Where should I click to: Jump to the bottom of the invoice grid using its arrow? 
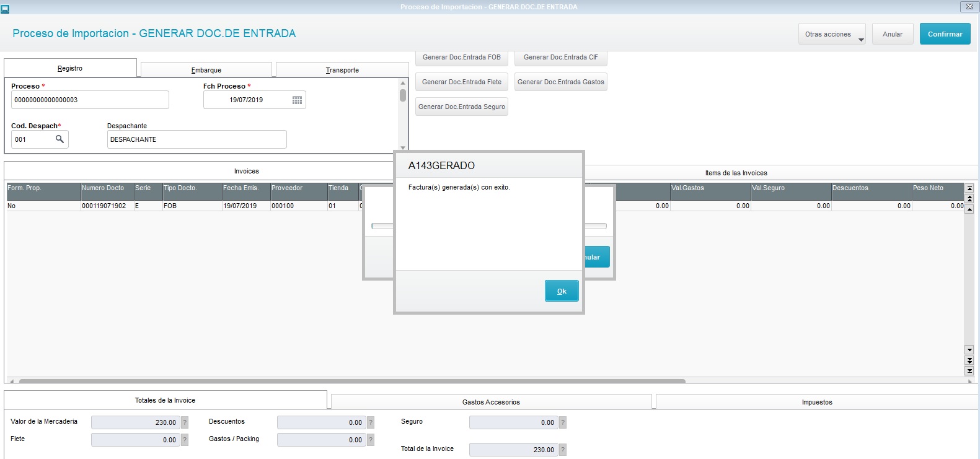pyautogui.click(x=969, y=370)
